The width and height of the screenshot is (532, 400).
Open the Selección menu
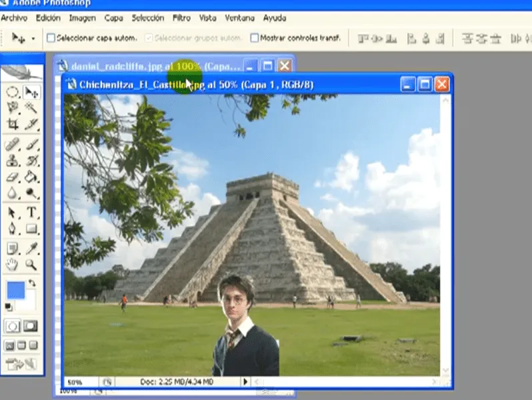pos(148,18)
